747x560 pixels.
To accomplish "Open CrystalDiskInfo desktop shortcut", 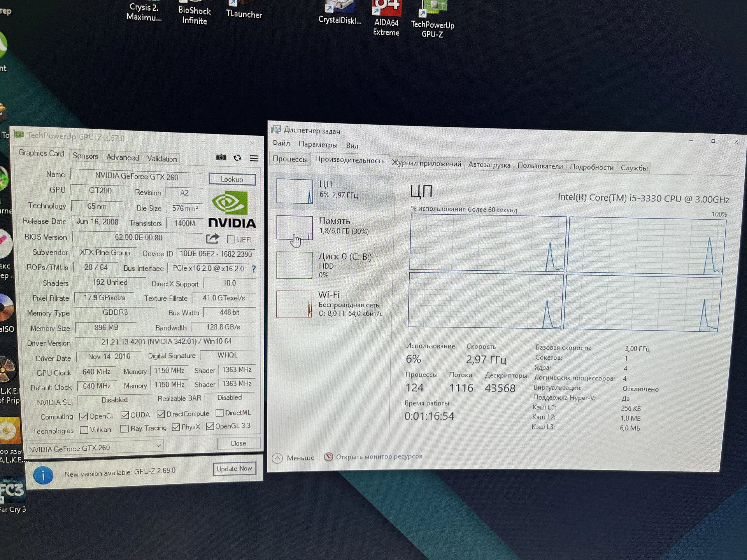I will (x=340, y=12).
